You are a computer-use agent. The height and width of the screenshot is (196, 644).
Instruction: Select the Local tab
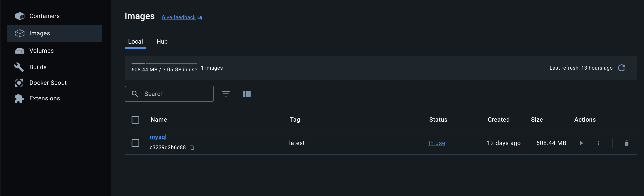pyautogui.click(x=135, y=41)
